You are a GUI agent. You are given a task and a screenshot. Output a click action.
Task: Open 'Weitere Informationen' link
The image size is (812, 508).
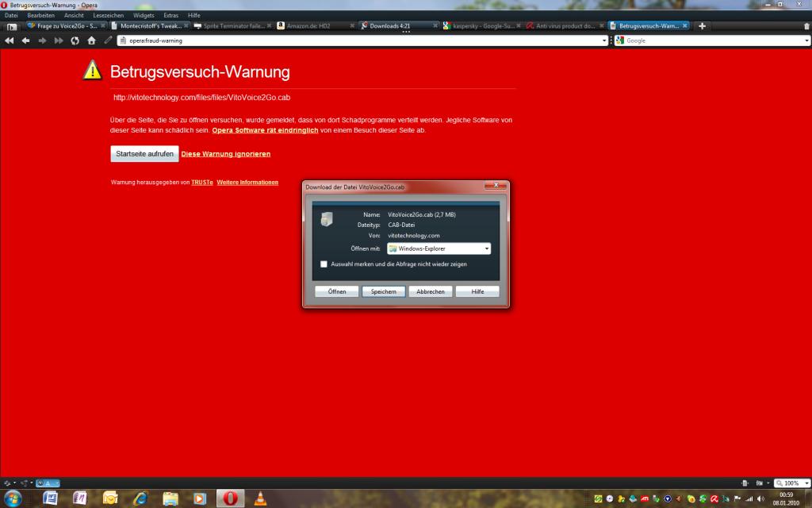(x=247, y=183)
